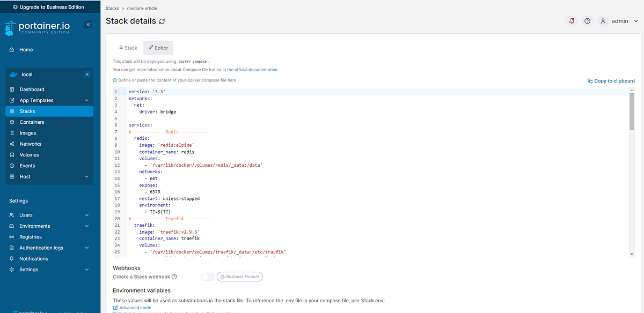Switch to the Stack tab
Image resolution: width=644 pixels, height=313 pixels.
(x=128, y=47)
